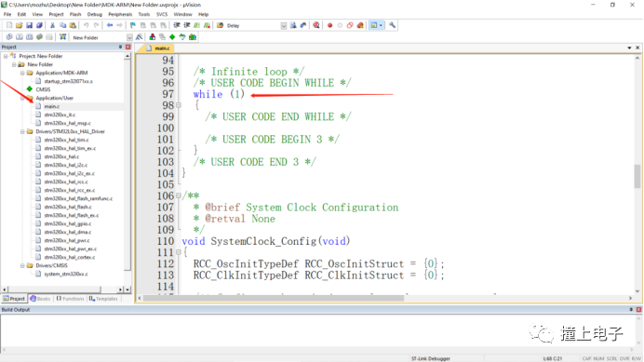The image size is (644, 362).
Task: Open Manage Project Items
Action: 153,37
